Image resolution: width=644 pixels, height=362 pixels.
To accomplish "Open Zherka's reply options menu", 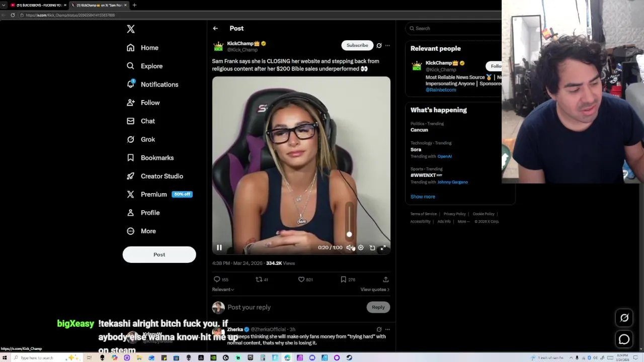I will point(387,329).
